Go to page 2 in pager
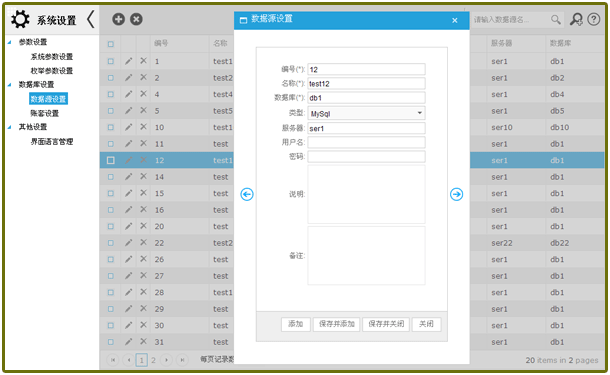This screenshot has width=610, height=375. 153,360
